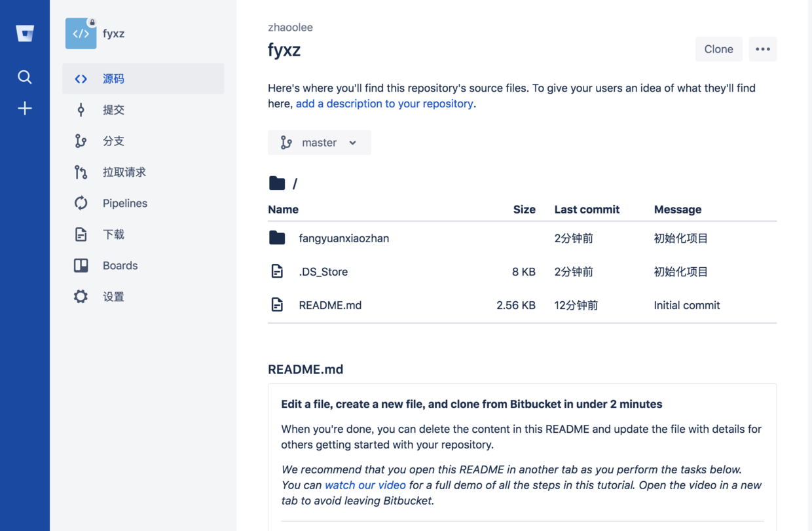Expand the master branch dropdown
The width and height of the screenshot is (812, 531).
point(320,143)
